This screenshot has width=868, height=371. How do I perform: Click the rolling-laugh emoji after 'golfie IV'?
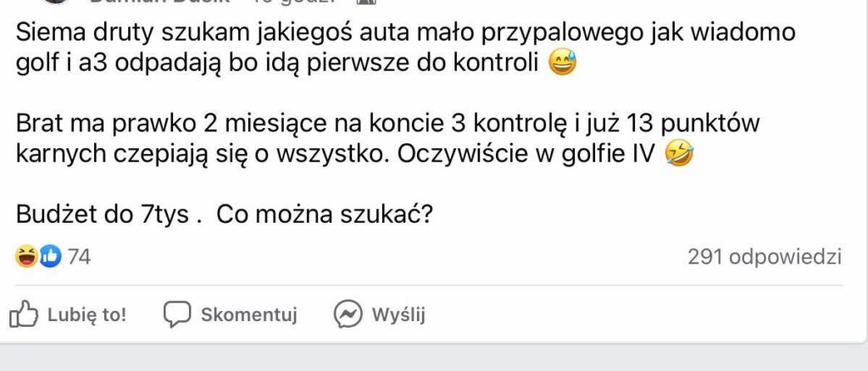coord(679,153)
